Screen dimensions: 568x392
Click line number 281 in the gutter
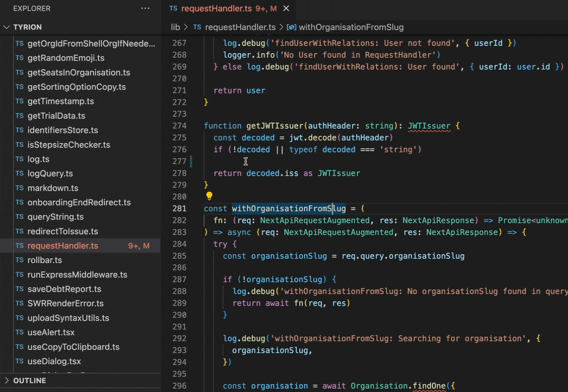pos(179,208)
